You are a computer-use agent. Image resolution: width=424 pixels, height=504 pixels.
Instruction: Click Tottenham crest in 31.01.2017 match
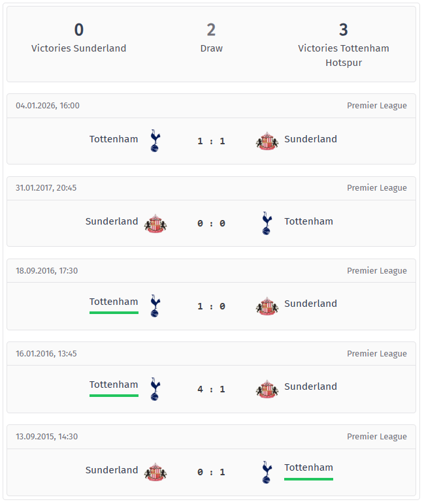click(267, 223)
